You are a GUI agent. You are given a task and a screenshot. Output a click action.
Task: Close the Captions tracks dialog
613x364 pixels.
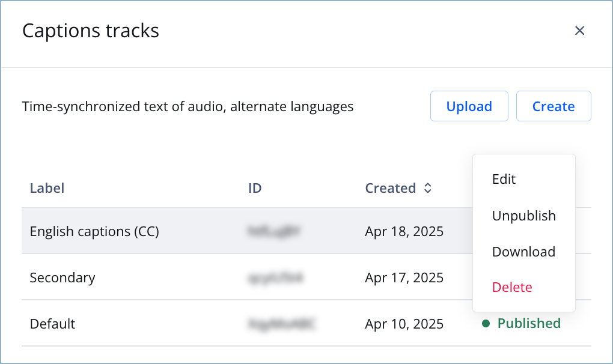pyautogui.click(x=579, y=31)
